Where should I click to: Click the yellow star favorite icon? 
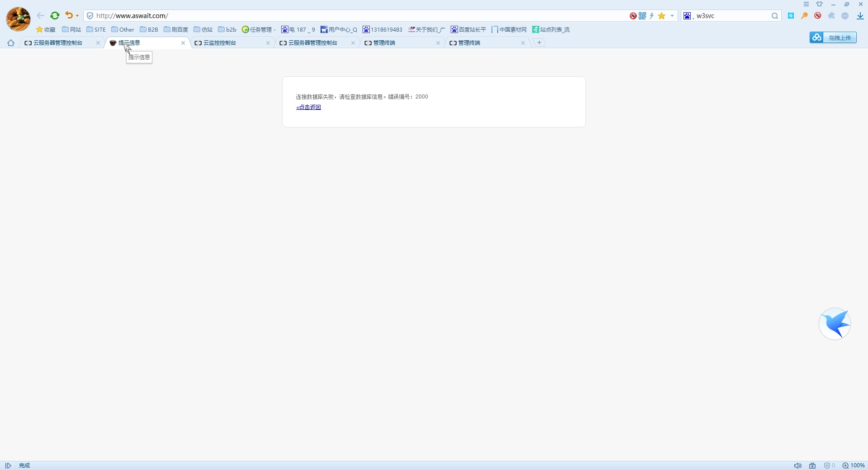[x=661, y=16]
